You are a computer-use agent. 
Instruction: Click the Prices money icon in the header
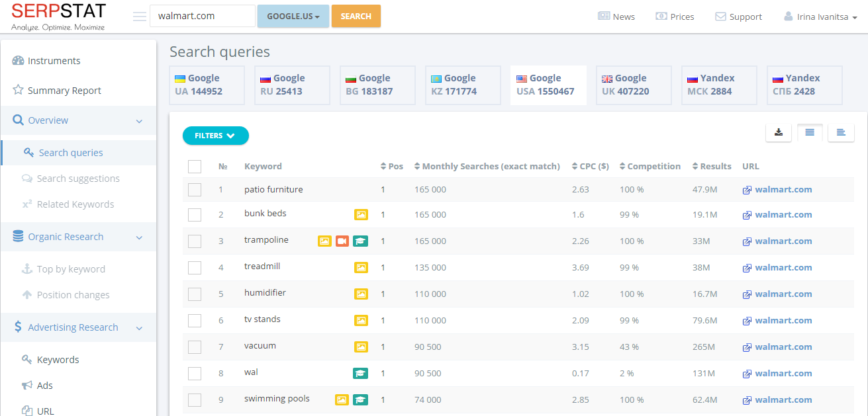[x=661, y=16]
